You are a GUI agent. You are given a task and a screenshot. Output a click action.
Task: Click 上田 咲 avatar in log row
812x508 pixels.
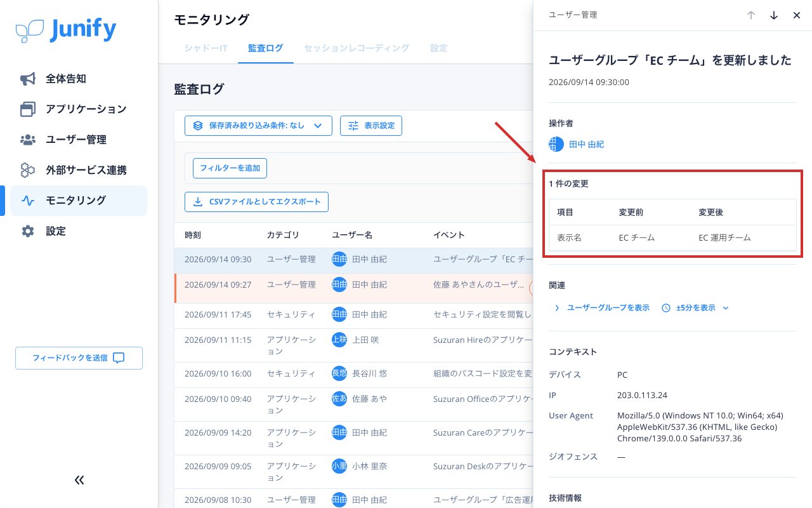339,340
